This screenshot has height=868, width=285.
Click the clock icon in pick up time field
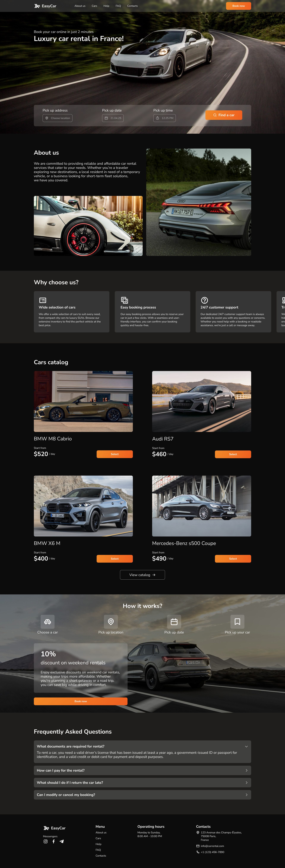[x=157, y=118]
